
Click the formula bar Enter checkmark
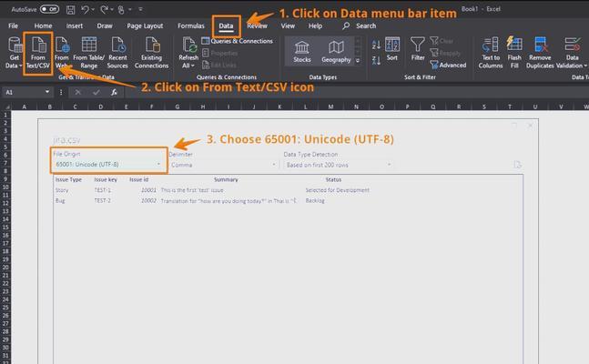click(x=96, y=92)
